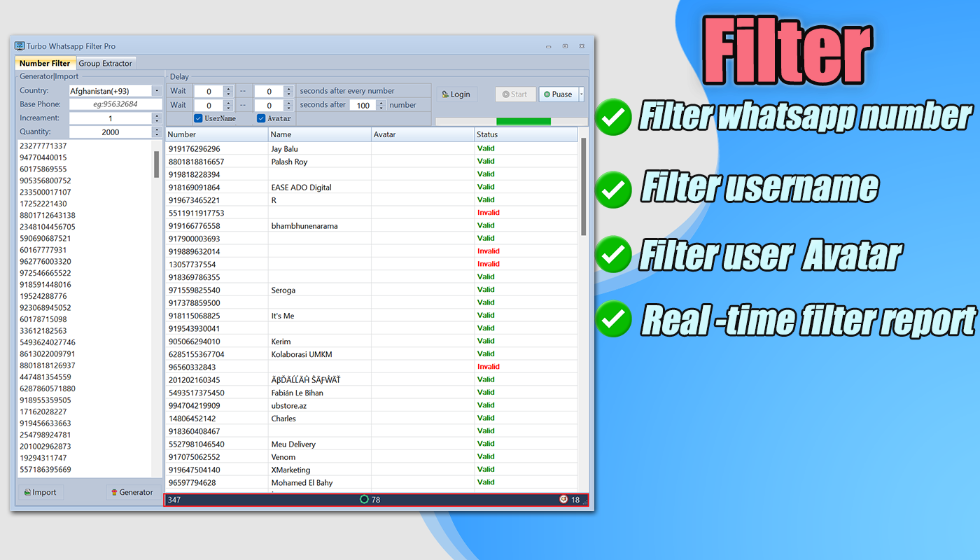Click the name Kolaborasi UMKM
Viewport: 980px width, 560px height.
(x=302, y=354)
